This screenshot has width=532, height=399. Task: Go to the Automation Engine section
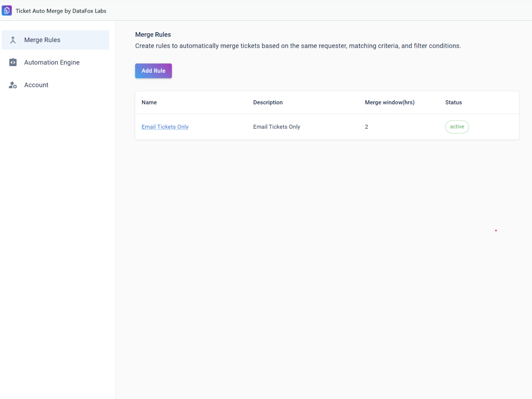coord(51,62)
